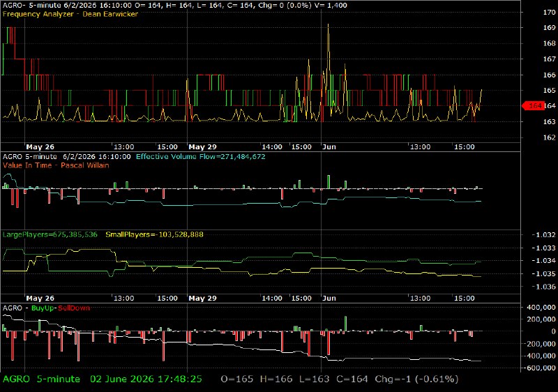Click 'May 29' on the lower time axis
The width and height of the screenshot is (558, 392).
click(202, 298)
